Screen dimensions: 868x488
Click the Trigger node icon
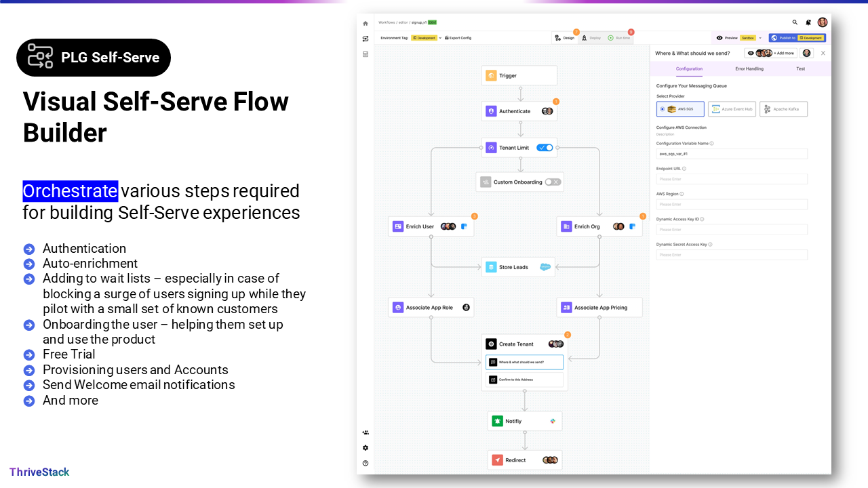pyautogui.click(x=491, y=75)
